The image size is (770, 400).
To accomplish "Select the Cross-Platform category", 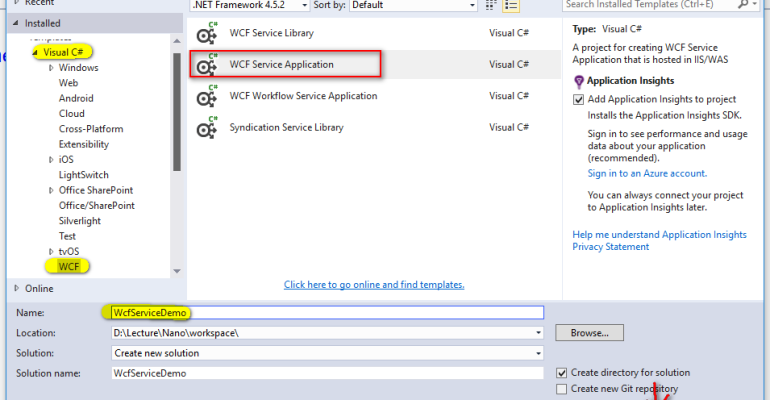I will [x=91, y=129].
